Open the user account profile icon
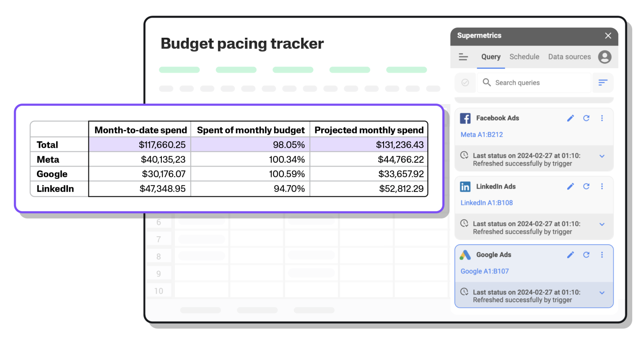The height and width of the screenshot is (342, 644). click(x=605, y=57)
